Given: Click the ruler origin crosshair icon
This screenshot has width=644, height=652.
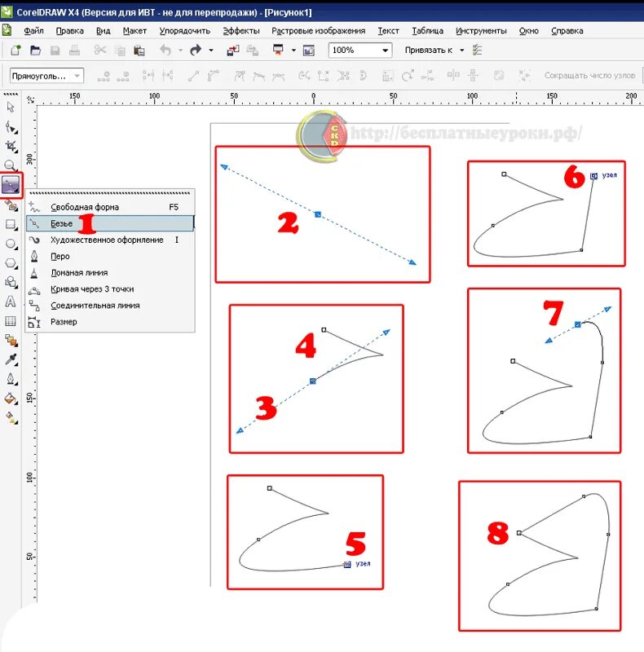Looking at the screenshot, I should (30, 99).
